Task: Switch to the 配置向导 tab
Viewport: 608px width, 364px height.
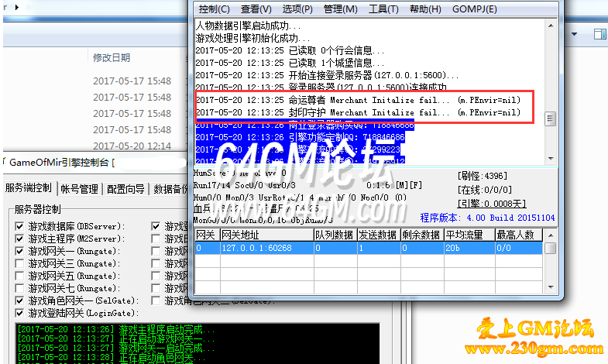Action: (x=125, y=189)
